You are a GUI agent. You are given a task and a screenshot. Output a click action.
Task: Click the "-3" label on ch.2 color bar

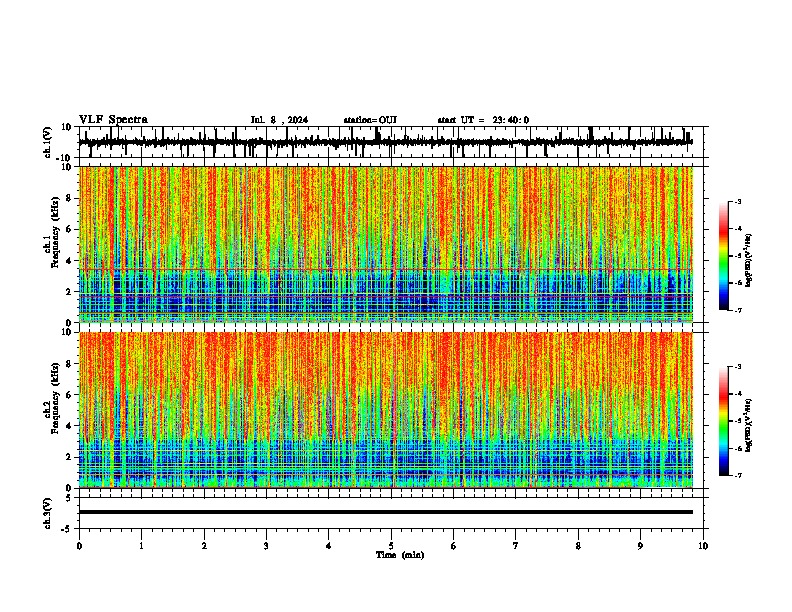pos(738,367)
